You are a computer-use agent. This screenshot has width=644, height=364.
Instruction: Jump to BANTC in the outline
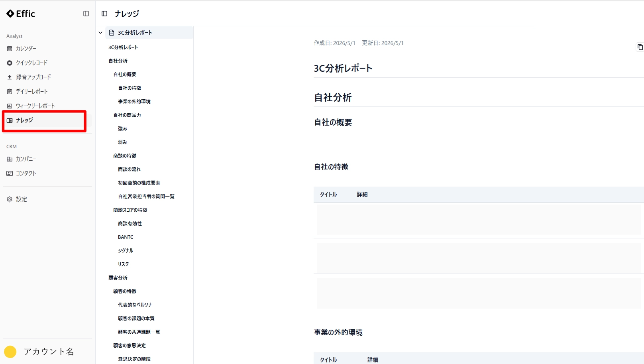pyautogui.click(x=126, y=237)
